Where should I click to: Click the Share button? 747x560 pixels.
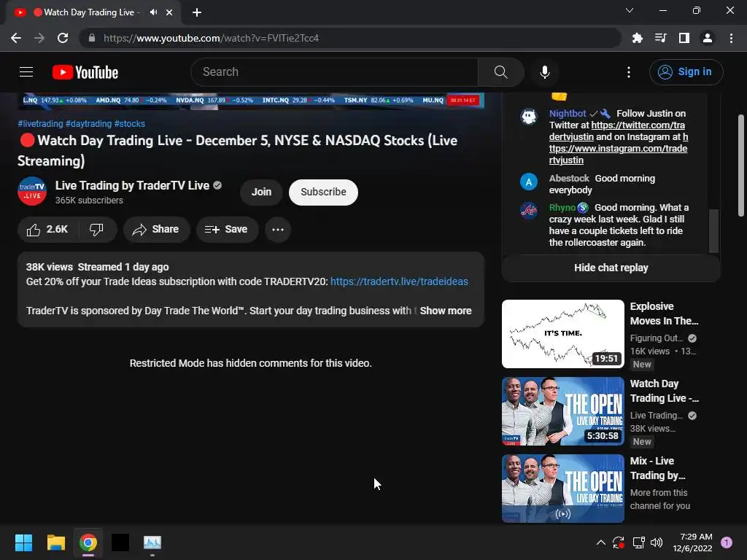point(156,230)
